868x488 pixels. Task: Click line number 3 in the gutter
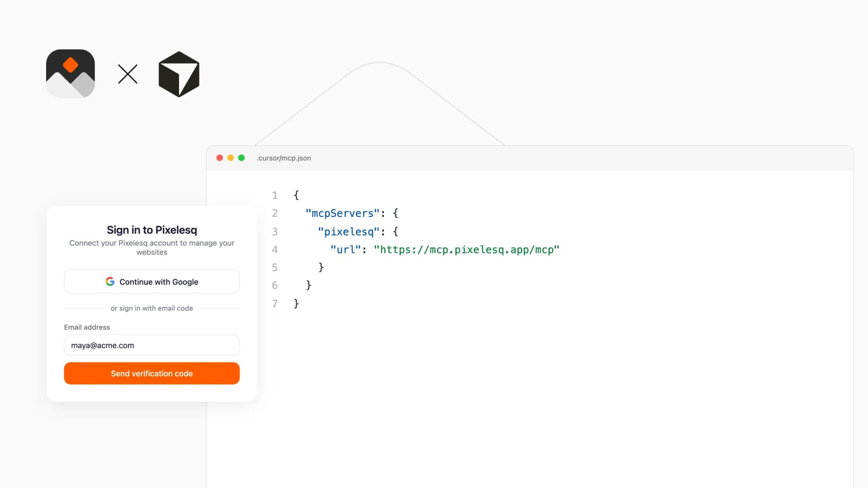(x=275, y=232)
